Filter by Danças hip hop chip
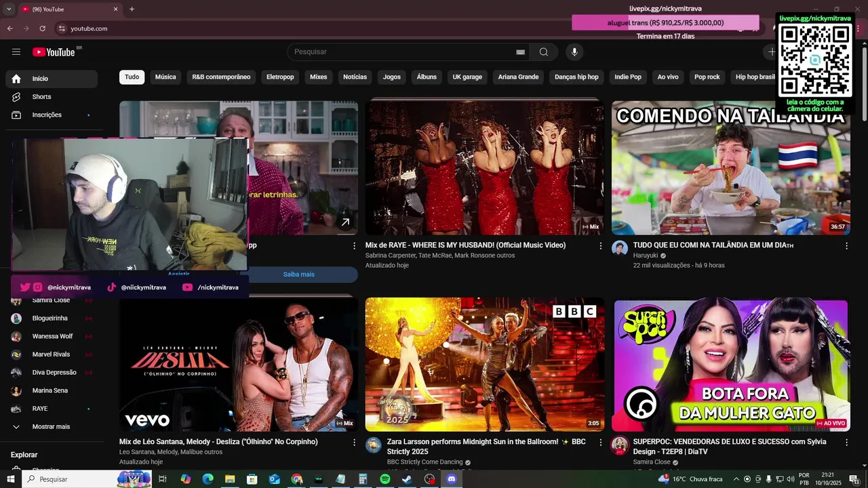The height and width of the screenshot is (488, 868). tap(576, 77)
